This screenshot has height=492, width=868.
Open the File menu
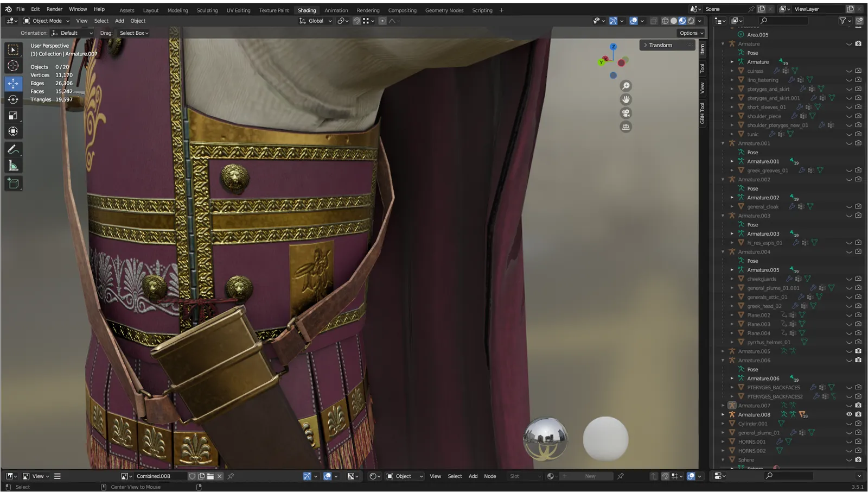(x=20, y=9)
